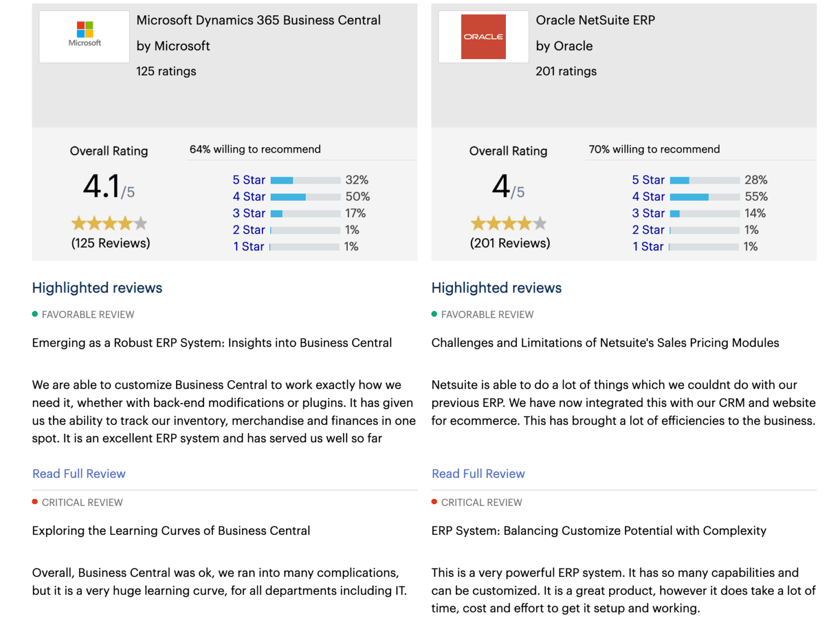Select the gold star rating under Business Central
Screen dimensions: 840x636
coord(109,223)
